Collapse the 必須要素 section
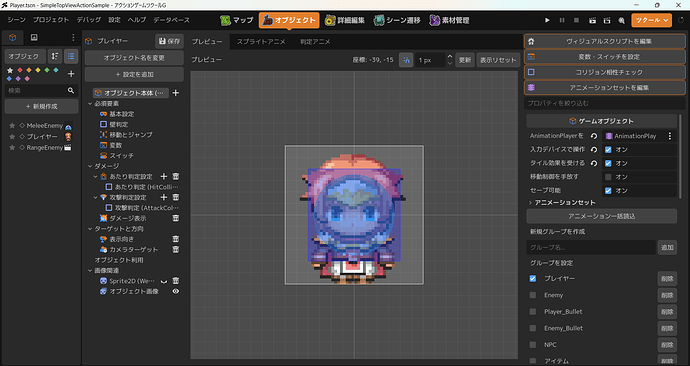 coord(90,104)
